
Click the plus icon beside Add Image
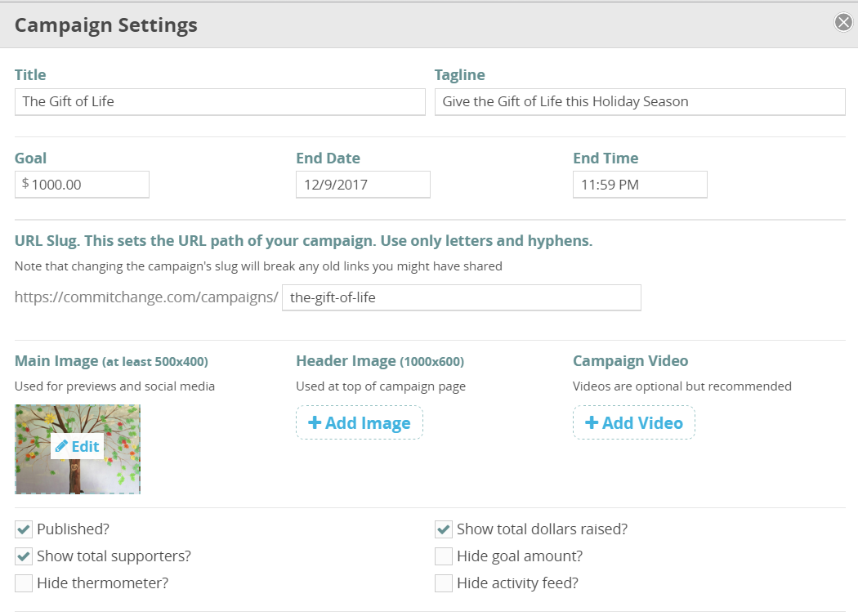point(315,423)
